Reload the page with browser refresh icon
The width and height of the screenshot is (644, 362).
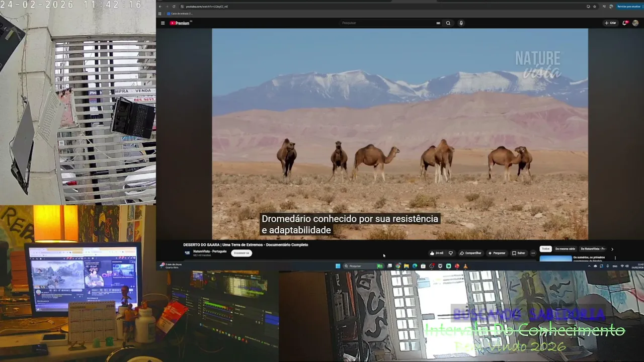[174, 7]
